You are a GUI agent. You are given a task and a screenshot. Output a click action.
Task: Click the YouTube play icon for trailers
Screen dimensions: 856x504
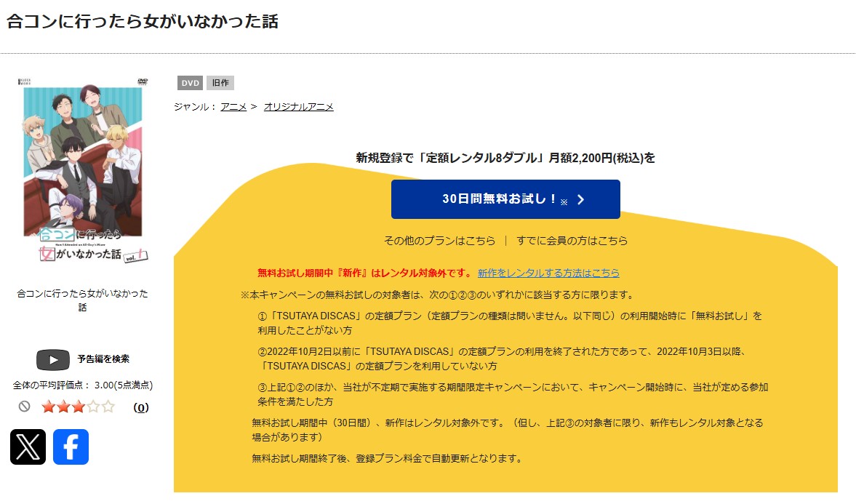tap(53, 359)
